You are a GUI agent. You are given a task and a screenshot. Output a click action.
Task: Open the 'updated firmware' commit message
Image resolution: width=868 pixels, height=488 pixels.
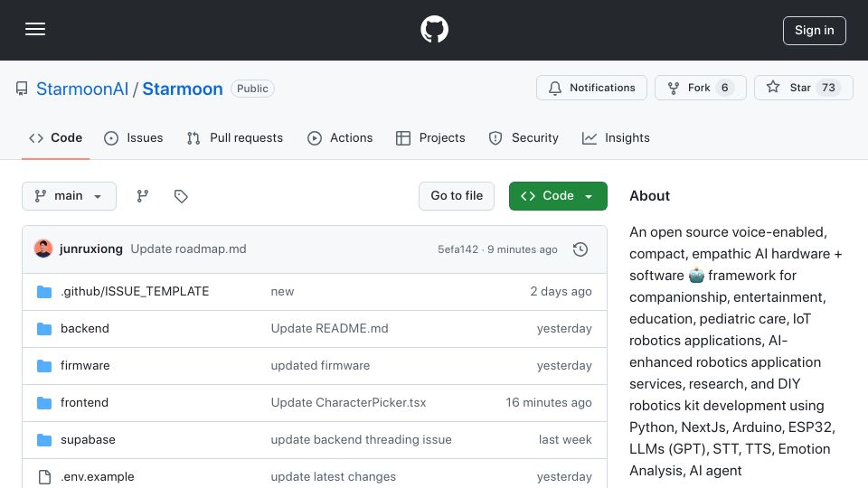(x=320, y=366)
